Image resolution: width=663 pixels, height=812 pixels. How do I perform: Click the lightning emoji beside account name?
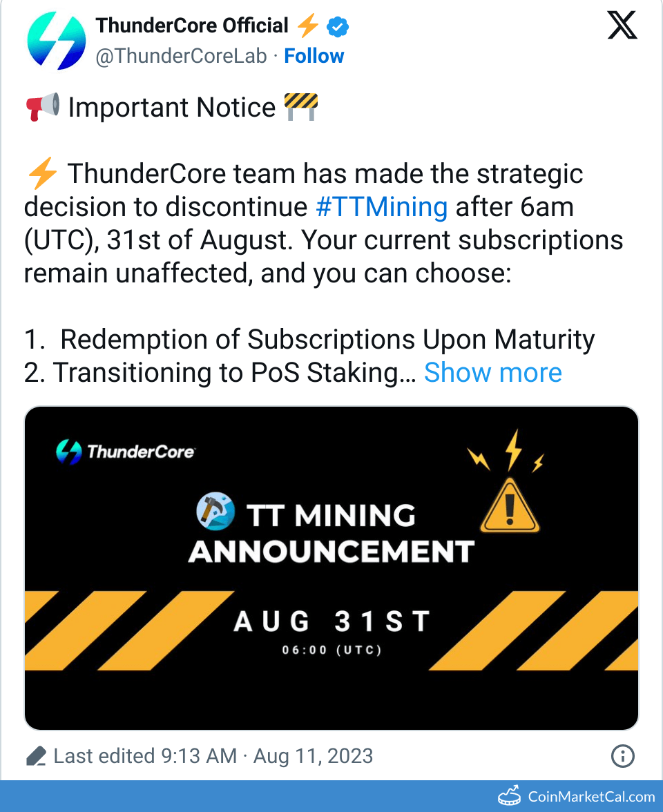pyautogui.click(x=307, y=27)
